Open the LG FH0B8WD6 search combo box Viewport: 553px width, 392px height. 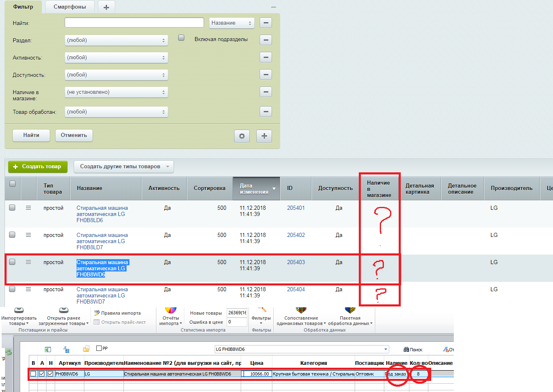pyautogui.click(x=302, y=349)
